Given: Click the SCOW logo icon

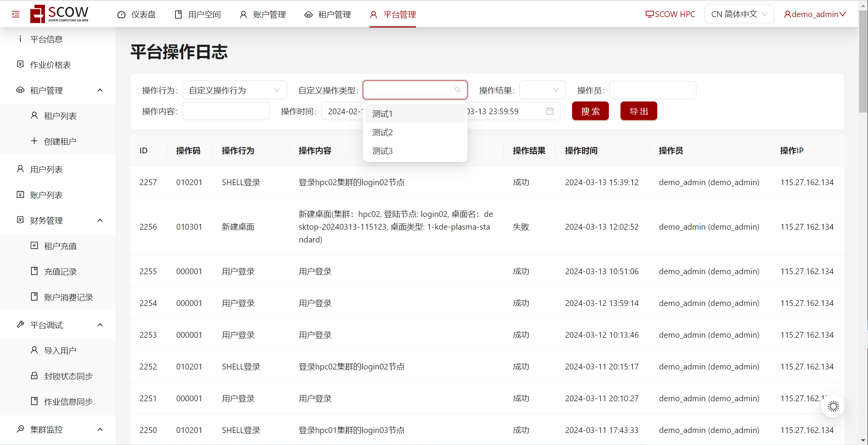Looking at the screenshot, I should [38, 14].
